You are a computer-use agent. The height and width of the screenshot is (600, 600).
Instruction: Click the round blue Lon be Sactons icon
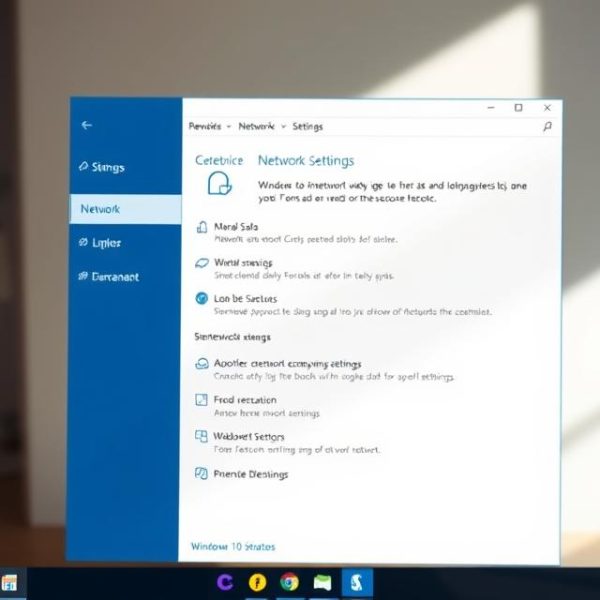202,298
